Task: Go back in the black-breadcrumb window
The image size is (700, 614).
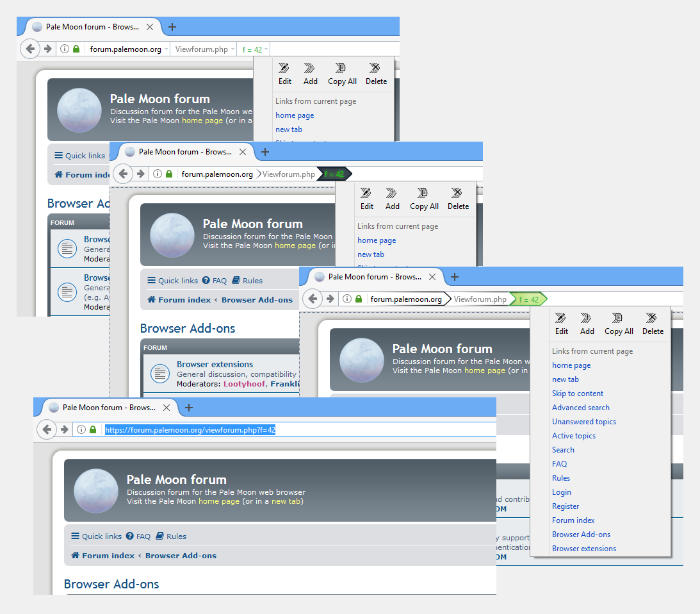Action: [x=123, y=174]
